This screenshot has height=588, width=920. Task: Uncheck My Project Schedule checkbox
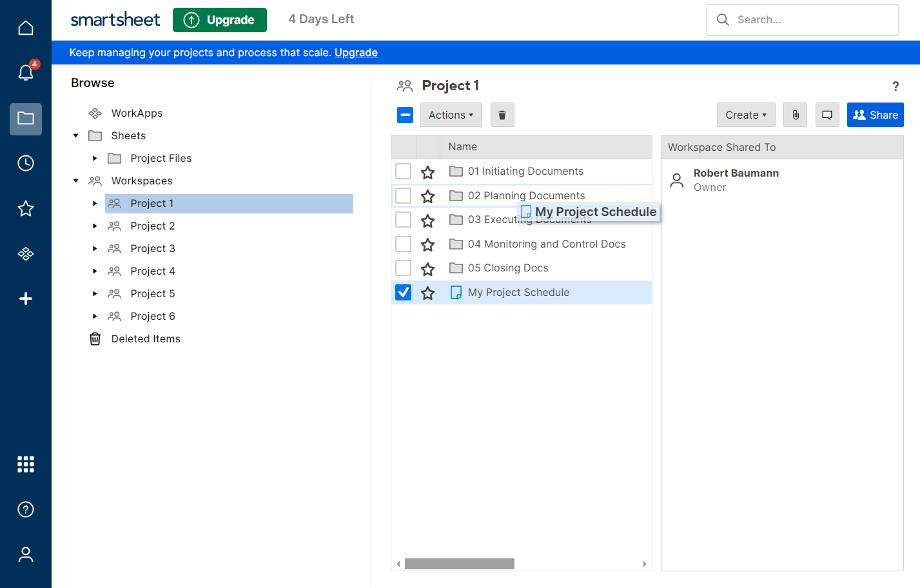click(404, 292)
